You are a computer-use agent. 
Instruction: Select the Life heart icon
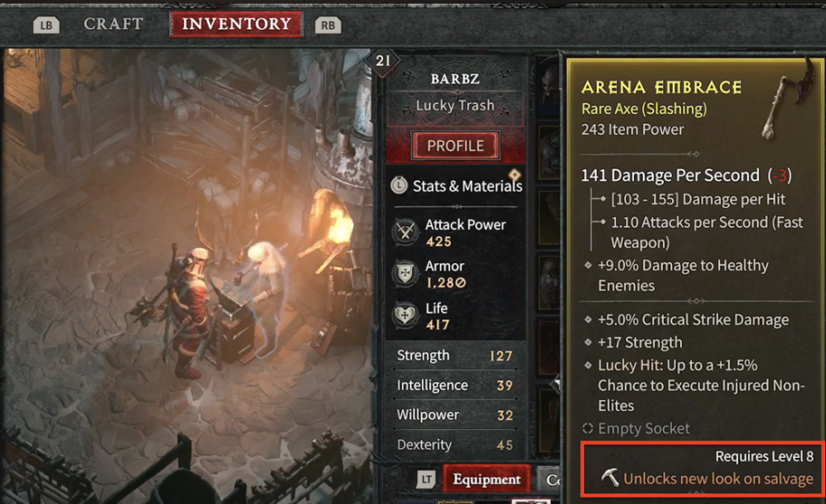[x=405, y=315]
